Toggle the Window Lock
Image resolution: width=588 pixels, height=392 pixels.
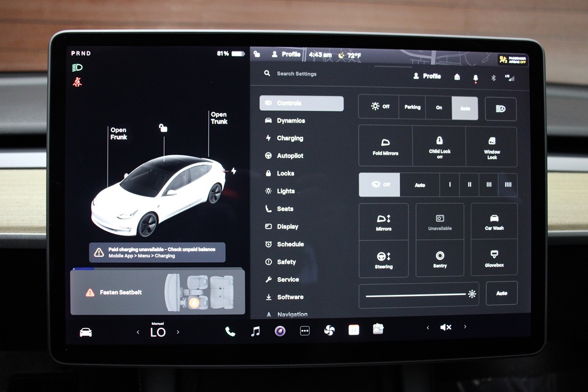491,147
